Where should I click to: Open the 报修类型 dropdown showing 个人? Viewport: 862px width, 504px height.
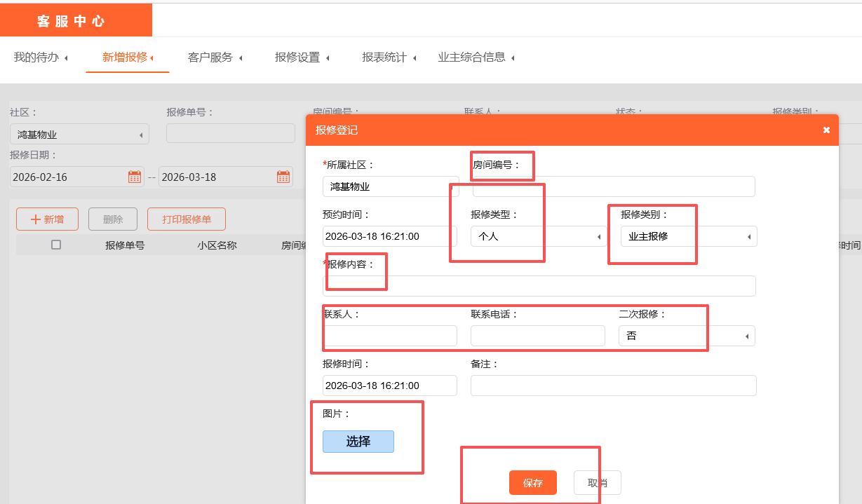(537, 237)
